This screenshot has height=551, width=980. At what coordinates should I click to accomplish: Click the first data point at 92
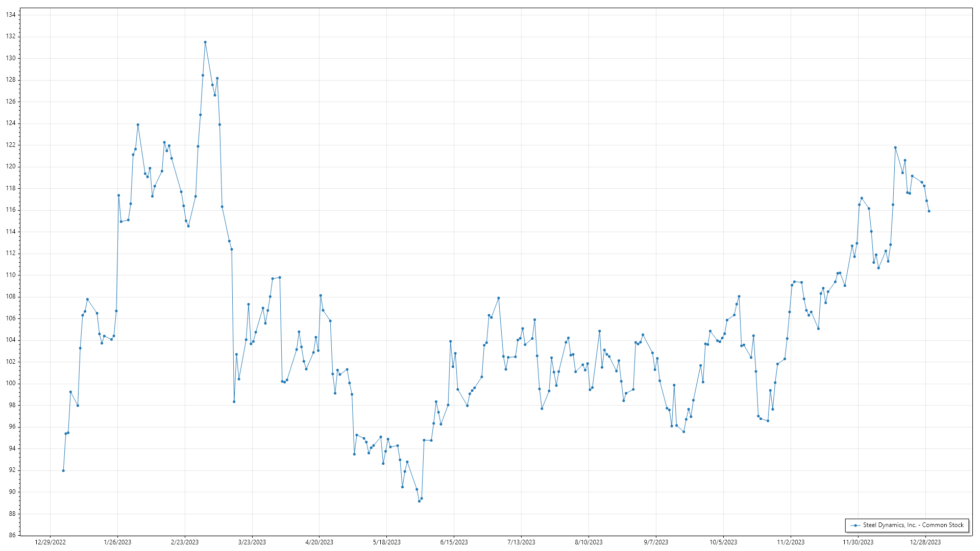(63, 470)
